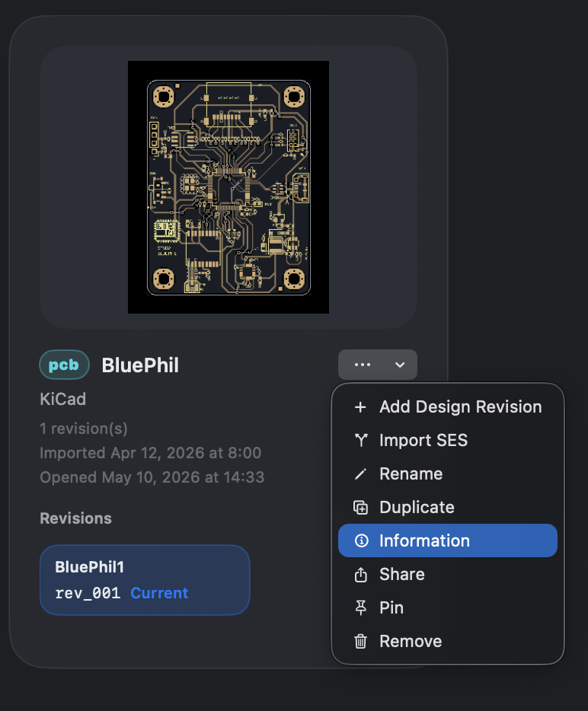Click the teal pcb type badge
The width and height of the screenshot is (588, 711).
point(64,365)
